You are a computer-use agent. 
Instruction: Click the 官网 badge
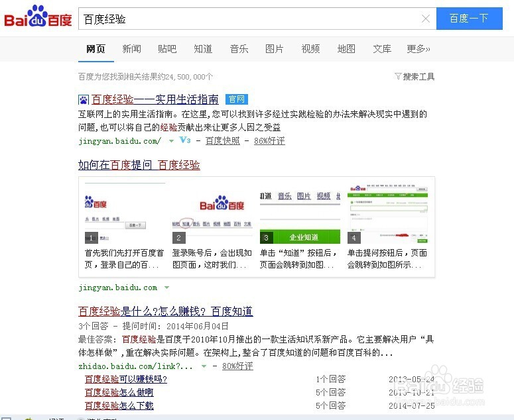point(237,99)
